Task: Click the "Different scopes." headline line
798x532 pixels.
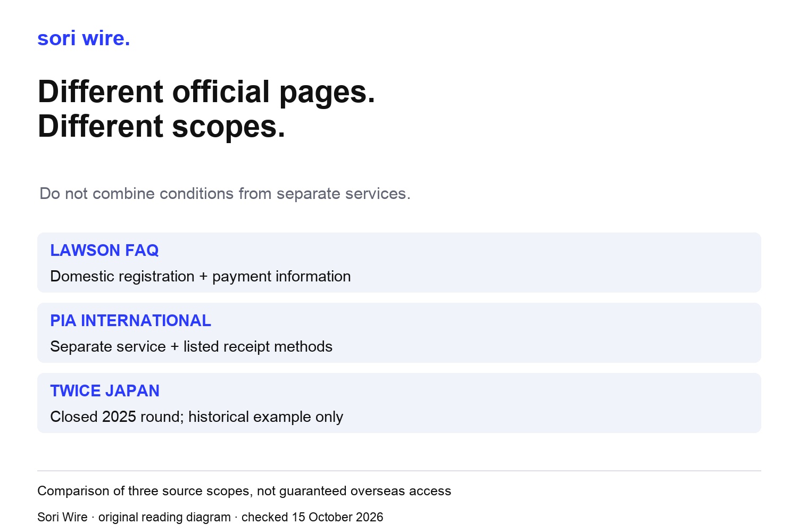Action: tap(162, 127)
